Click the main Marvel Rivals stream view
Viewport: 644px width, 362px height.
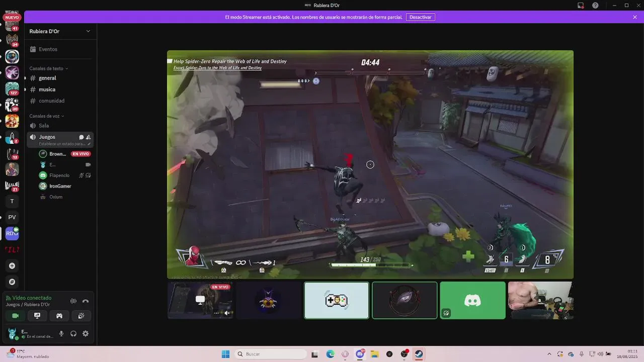pos(370,164)
